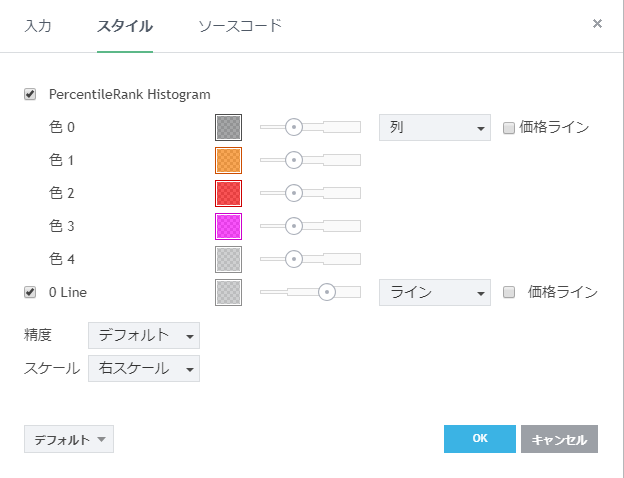The image size is (624, 478).
Task: Toggle the 0 Line checkbox
Action: [x=30, y=292]
